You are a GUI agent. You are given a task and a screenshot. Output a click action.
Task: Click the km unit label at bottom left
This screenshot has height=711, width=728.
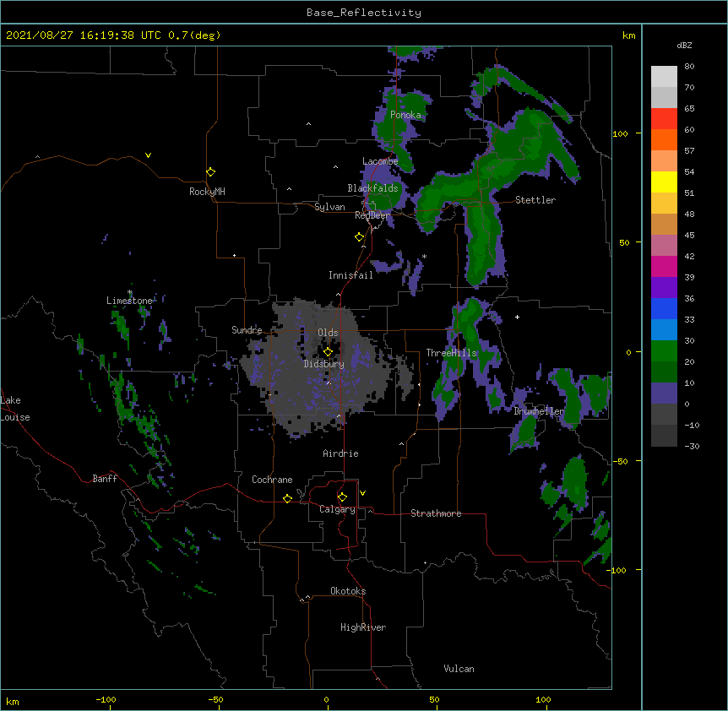click(x=13, y=702)
